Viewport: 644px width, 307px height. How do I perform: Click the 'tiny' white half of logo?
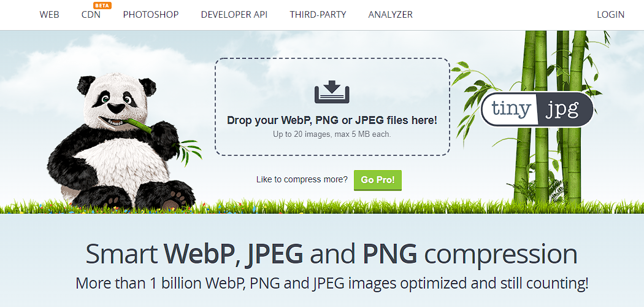pos(509,110)
